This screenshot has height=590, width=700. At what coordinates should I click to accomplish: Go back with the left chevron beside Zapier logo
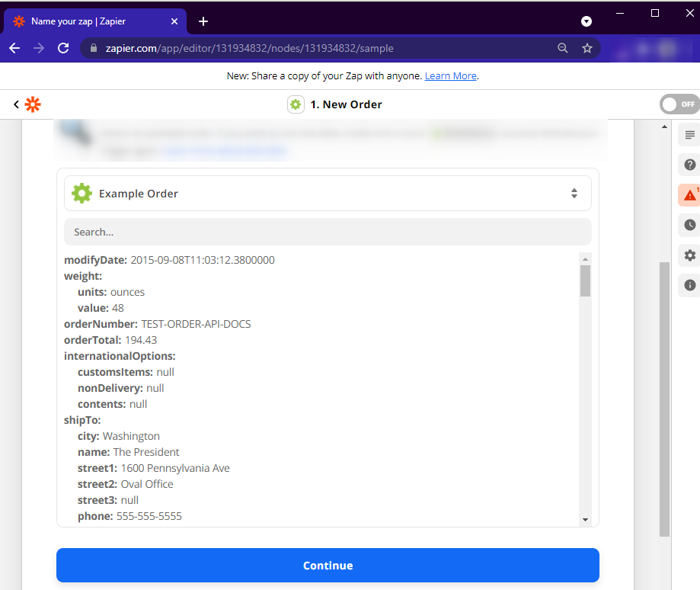pyautogui.click(x=16, y=104)
